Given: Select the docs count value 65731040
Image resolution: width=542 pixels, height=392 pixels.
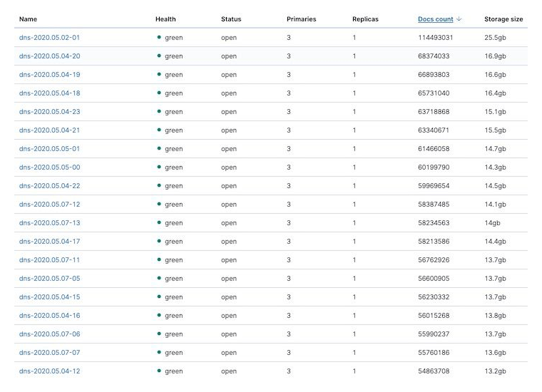Looking at the screenshot, I should pyautogui.click(x=434, y=93).
